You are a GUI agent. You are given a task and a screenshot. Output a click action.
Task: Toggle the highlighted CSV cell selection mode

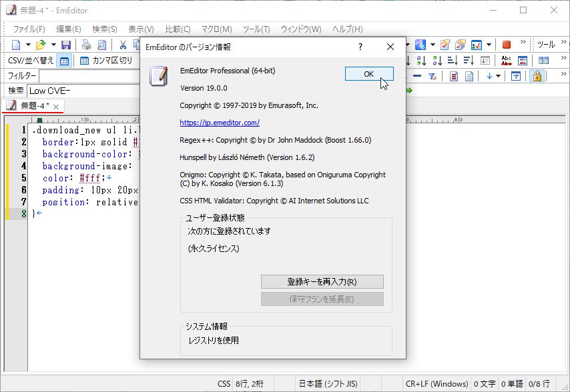pyautogui.click(x=64, y=61)
